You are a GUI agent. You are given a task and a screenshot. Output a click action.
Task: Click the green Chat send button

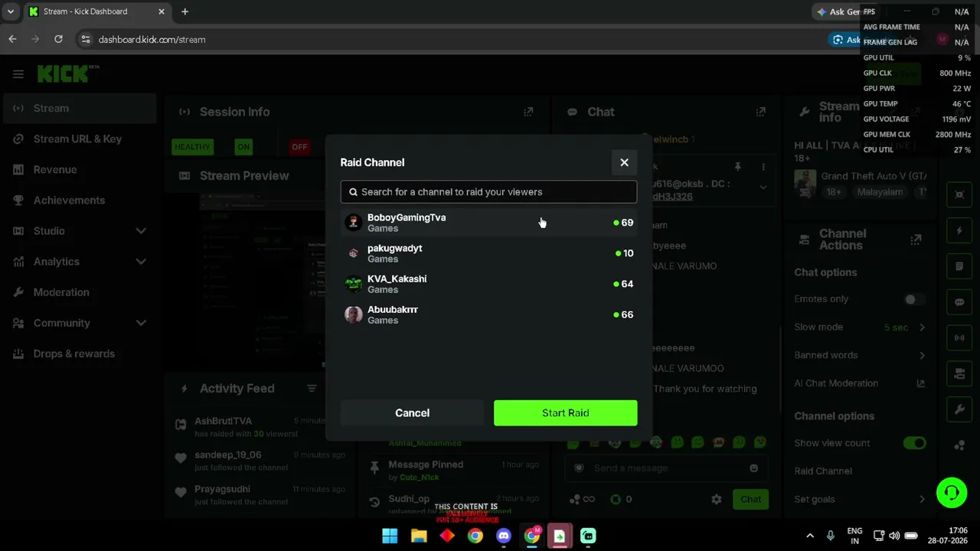point(750,499)
